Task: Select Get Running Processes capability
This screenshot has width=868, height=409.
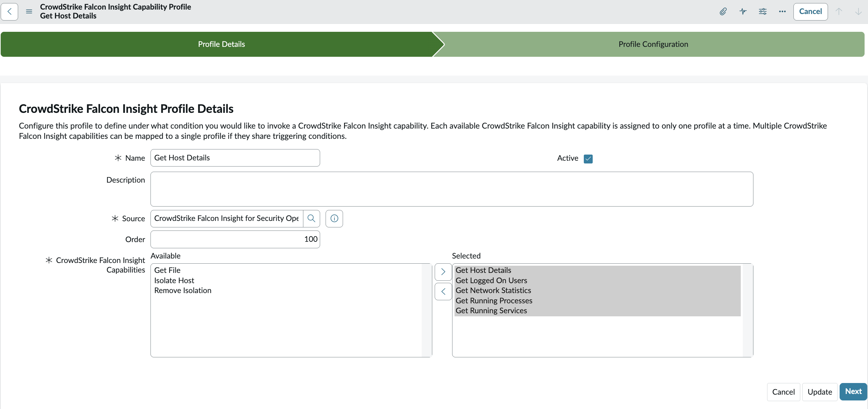Action: click(597, 301)
